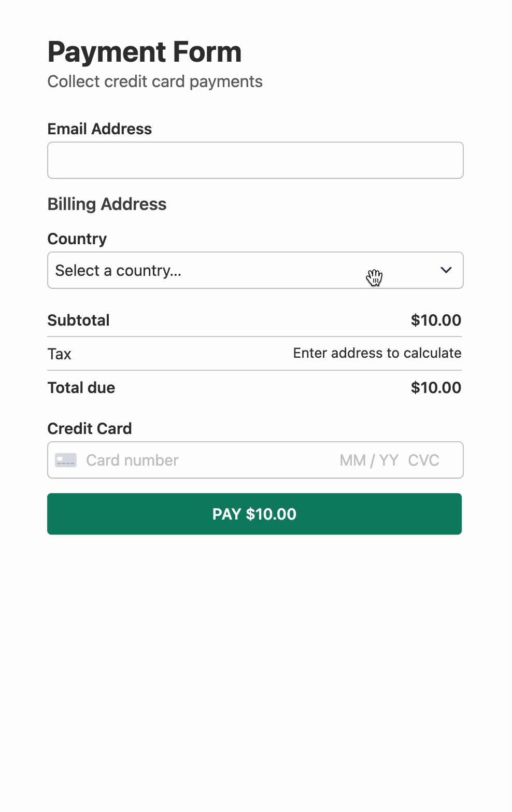Click the Subtotal label
The image size is (512, 812).
point(79,320)
